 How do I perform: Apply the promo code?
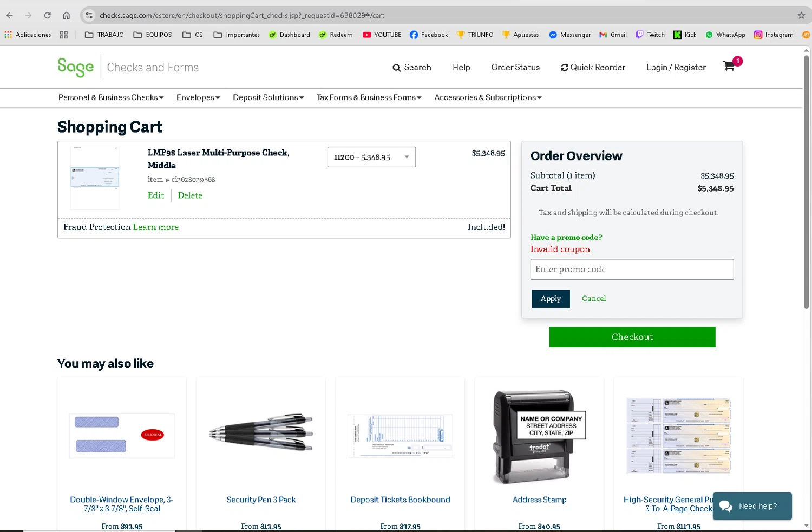click(551, 299)
